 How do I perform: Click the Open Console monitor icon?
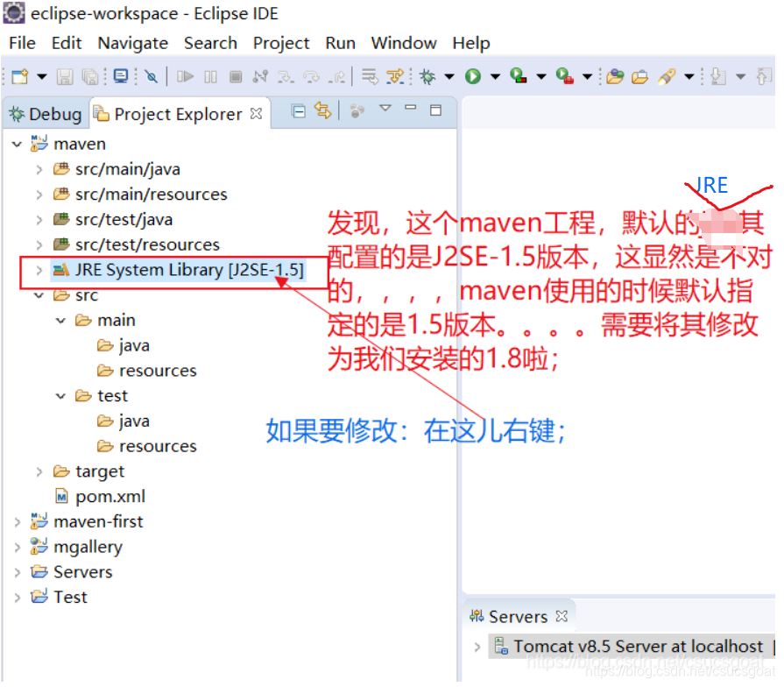[121, 76]
